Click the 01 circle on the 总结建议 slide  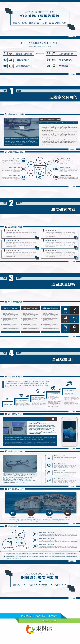click(35, 534)
